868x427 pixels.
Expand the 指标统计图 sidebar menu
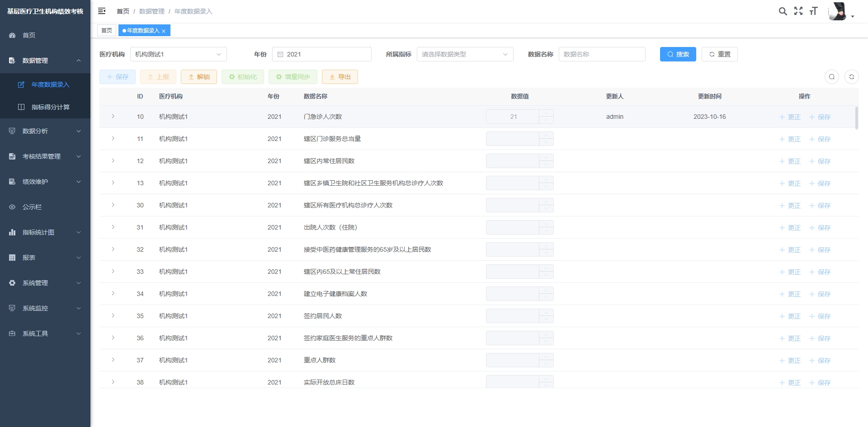pyautogui.click(x=45, y=232)
